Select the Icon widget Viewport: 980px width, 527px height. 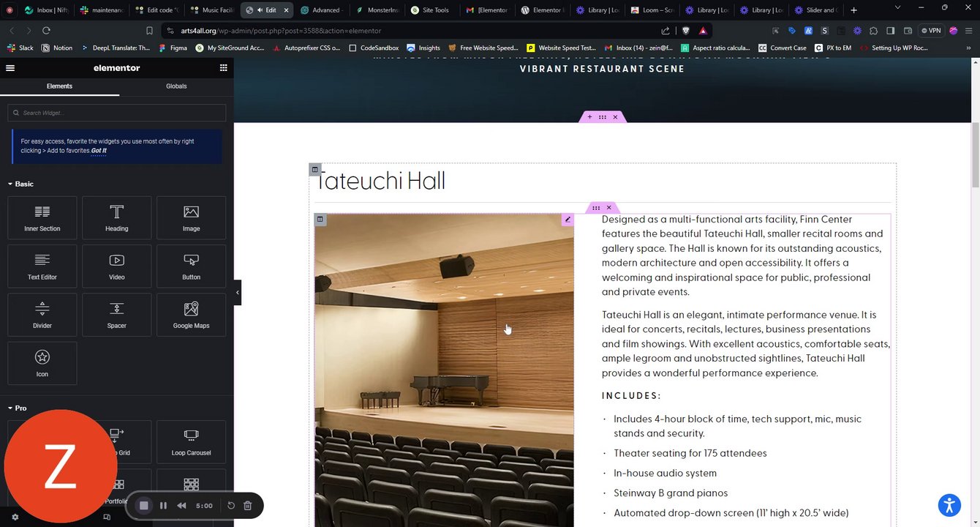point(42,363)
